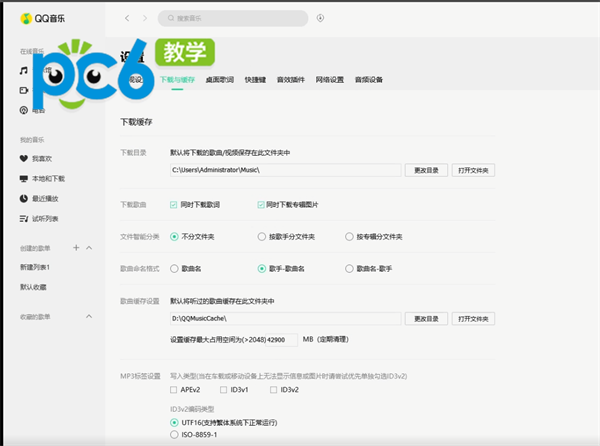This screenshot has width=600, height=446.
Task: Select ISO-8859-1 encoding radio option
Action: tap(174, 435)
